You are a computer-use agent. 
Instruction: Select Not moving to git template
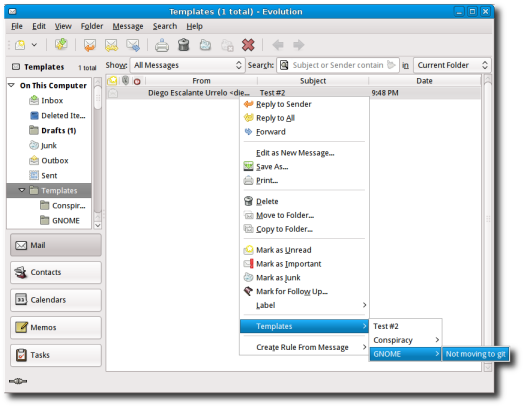point(475,354)
